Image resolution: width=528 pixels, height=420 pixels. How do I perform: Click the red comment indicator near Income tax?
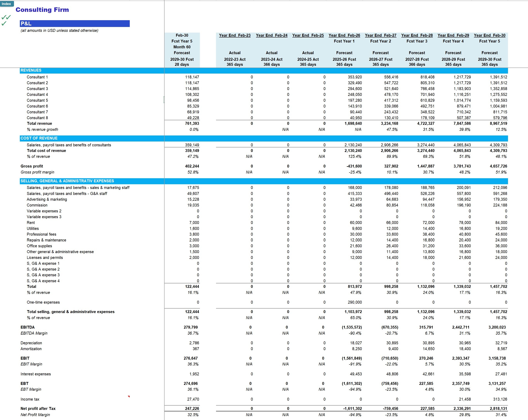click(x=129, y=396)
